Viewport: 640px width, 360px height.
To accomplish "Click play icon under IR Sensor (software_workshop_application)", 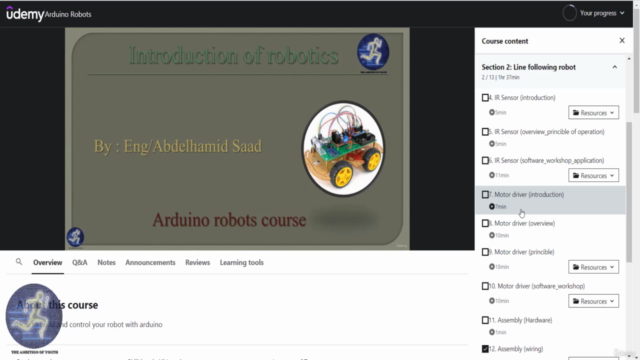I will [491, 175].
